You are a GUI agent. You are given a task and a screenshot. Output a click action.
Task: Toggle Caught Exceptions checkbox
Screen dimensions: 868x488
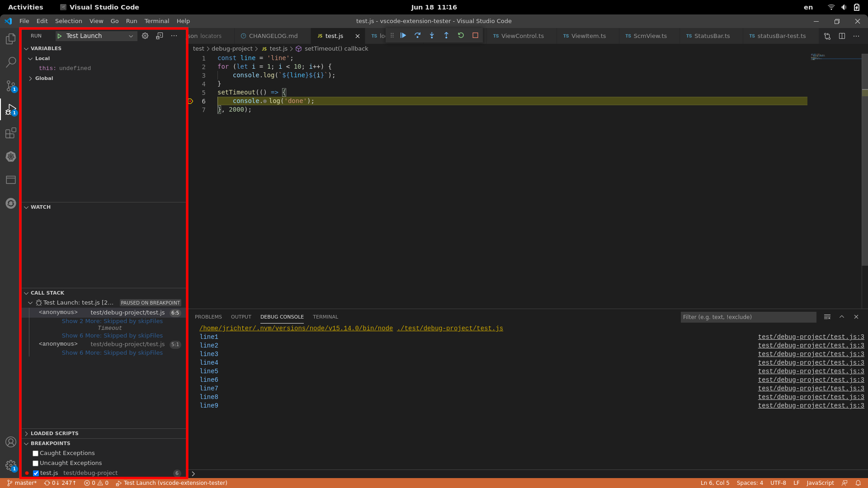pyautogui.click(x=35, y=453)
